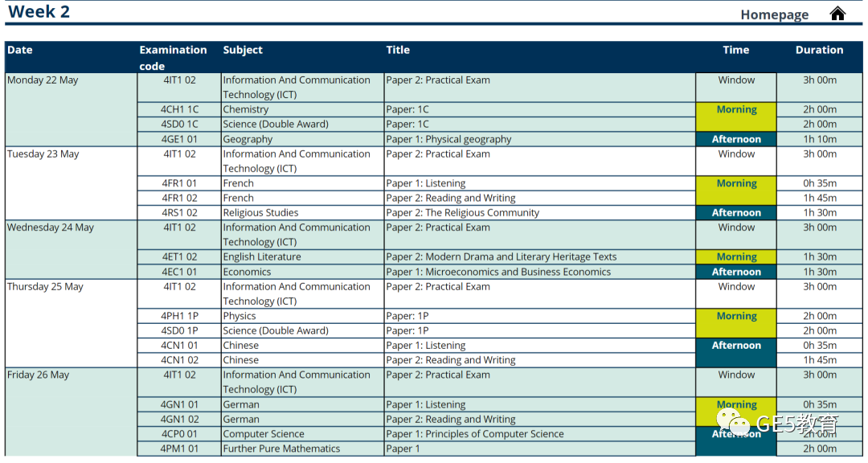Viewport: 868px width, 463px height.
Task: Select the '1h 10m' duration cell
Action: pos(820,139)
